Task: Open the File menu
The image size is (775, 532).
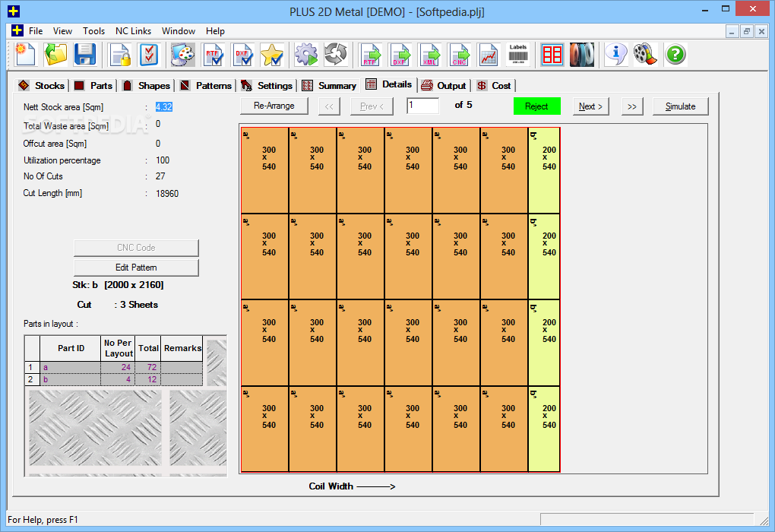Action: tap(36, 30)
